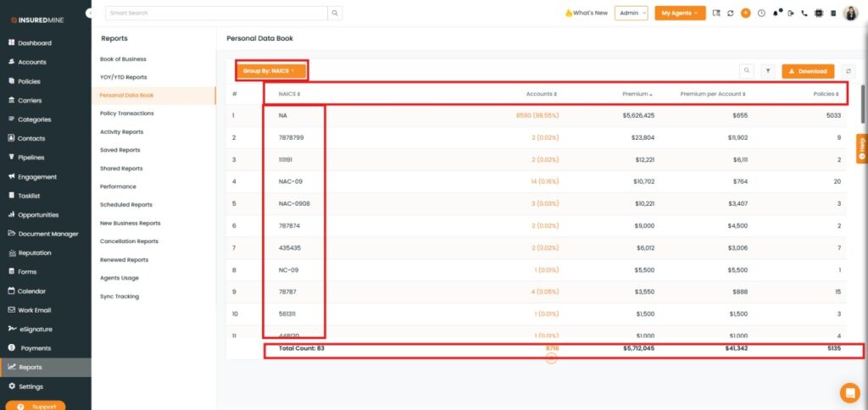
Task: Click the table filter funnel icon
Action: pyautogui.click(x=767, y=71)
